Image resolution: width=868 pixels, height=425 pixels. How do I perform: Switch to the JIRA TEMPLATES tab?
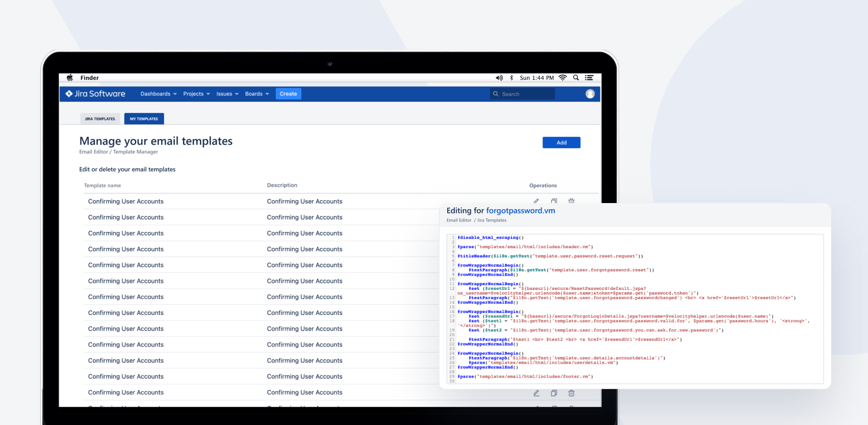[100, 119]
